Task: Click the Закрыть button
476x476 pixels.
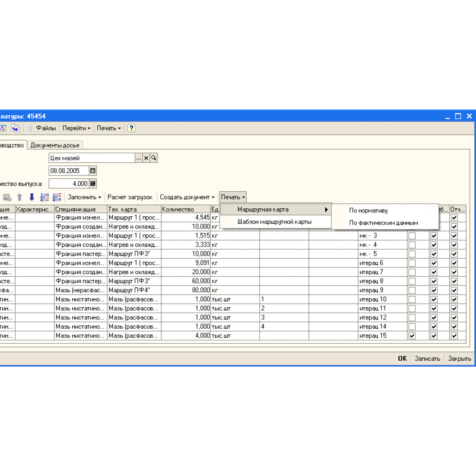Action: point(460,359)
